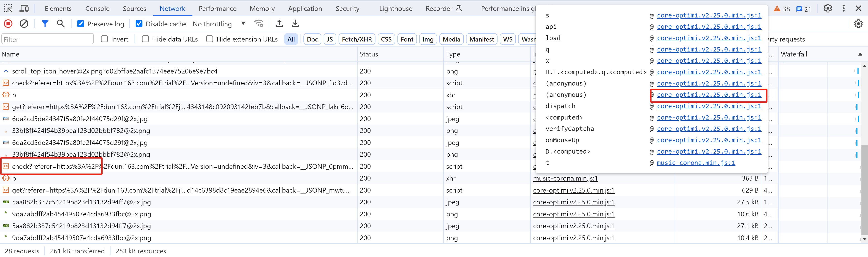Click the Recorder flask icon
Viewport: 868px width, 257px height.
[x=459, y=8]
